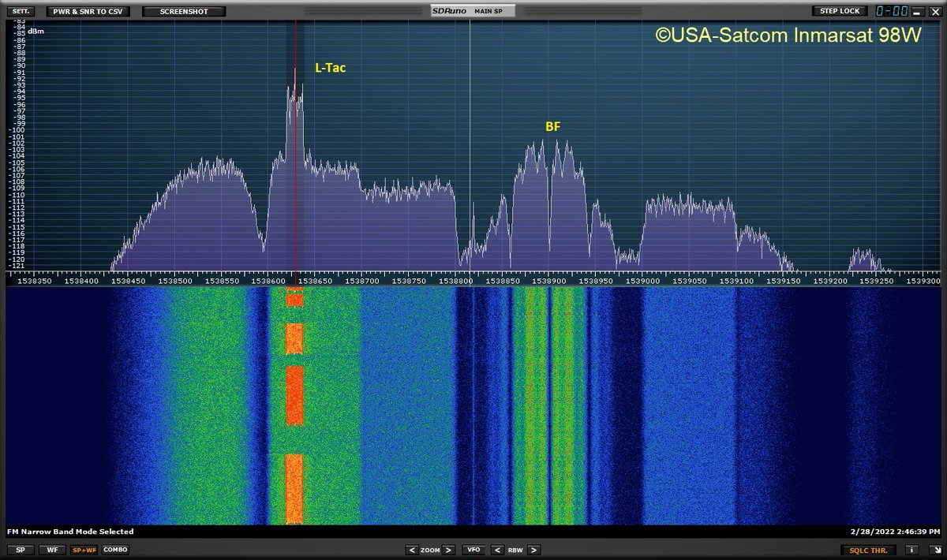Click 1539100 on the frequency scale
This screenshot has height=560, width=947.
(x=737, y=280)
